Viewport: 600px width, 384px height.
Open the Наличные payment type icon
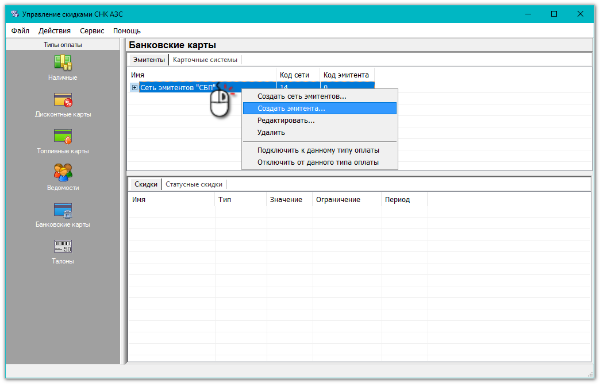tap(63, 63)
